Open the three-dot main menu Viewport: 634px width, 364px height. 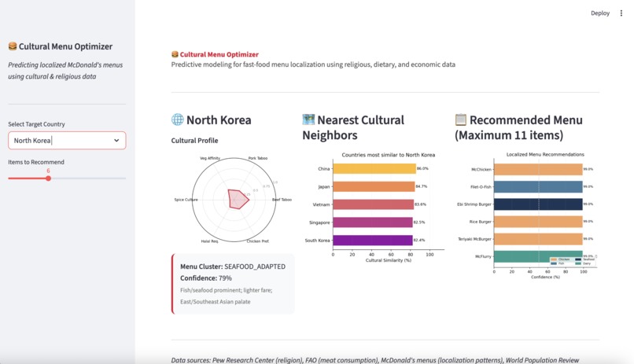(621, 13)
